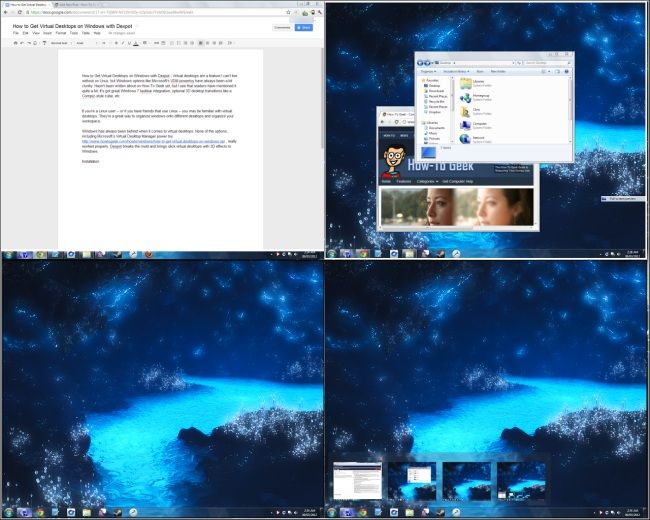Open the Normal text style dropdown

[61, 43]
